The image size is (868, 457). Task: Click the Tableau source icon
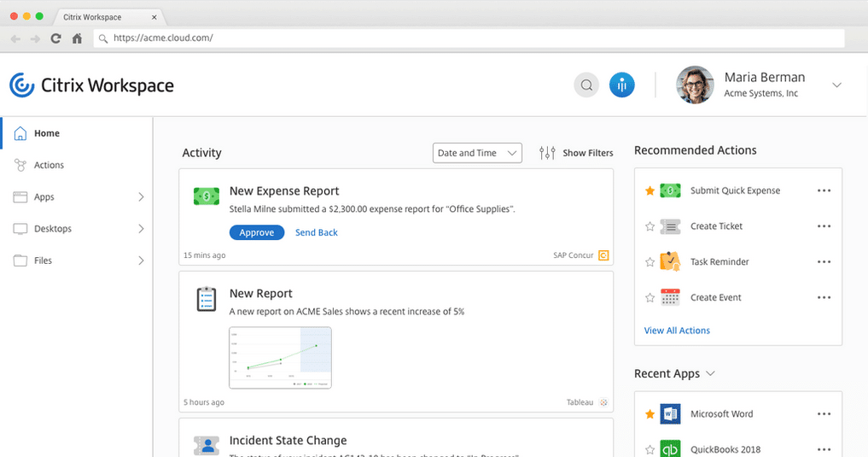coord(603,402)
